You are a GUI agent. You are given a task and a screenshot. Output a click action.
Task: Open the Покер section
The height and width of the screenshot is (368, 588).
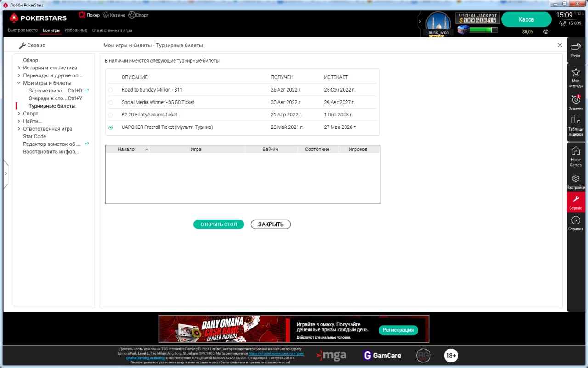89,15
